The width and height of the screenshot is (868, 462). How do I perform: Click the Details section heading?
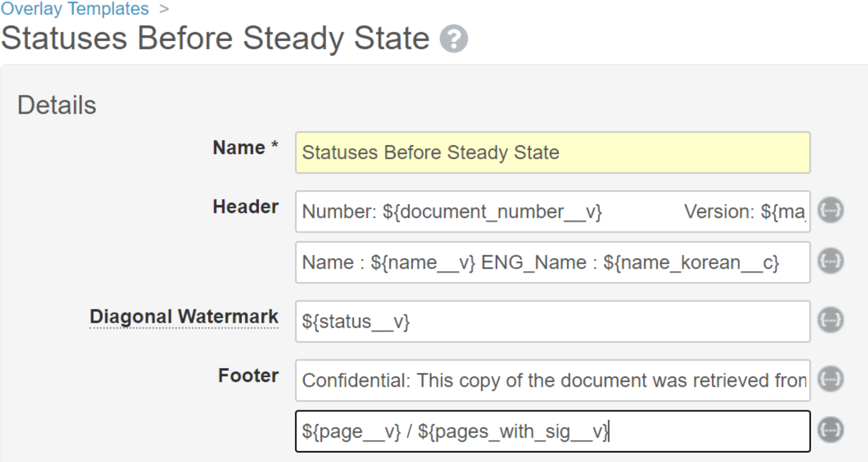[57, 105]
